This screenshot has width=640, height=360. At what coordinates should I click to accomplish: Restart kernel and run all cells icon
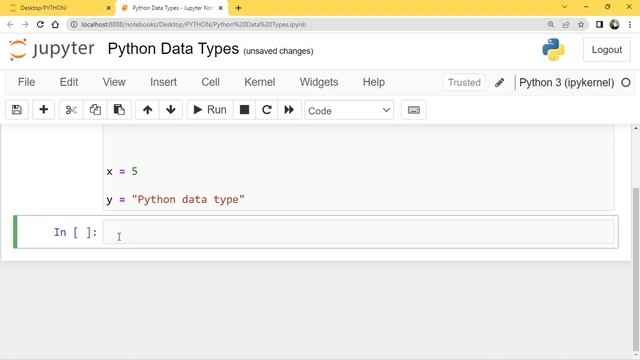coord(289,110)
